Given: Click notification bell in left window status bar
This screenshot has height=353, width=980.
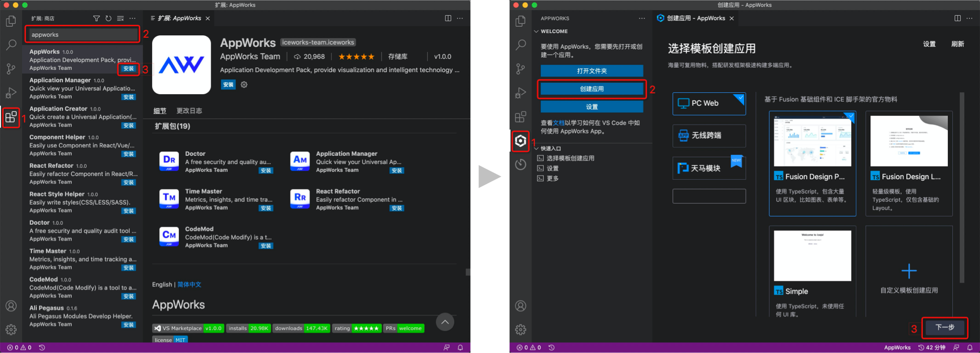Looking at the screenshot, I should 460,348.
